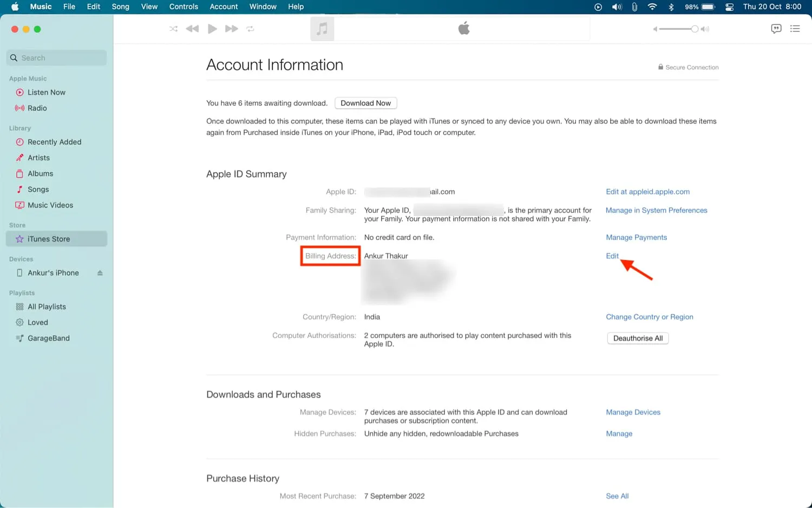Click Manage link for Hidden Purchases
This screenshot has height=508, width=812.
[619, 434]
